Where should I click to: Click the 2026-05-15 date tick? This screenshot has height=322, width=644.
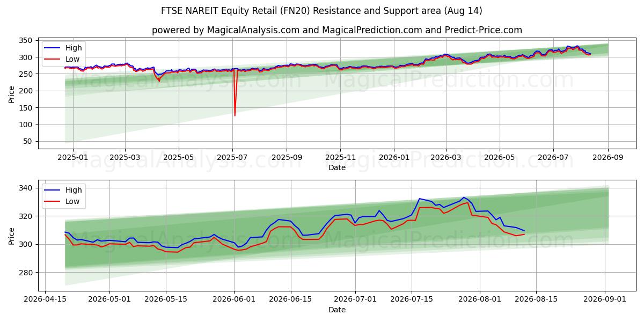pyautogui.click(x=166, y=300)
